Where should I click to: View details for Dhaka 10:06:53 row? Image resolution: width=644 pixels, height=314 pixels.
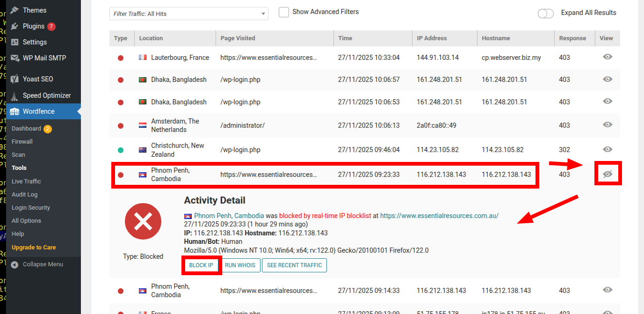608,101
